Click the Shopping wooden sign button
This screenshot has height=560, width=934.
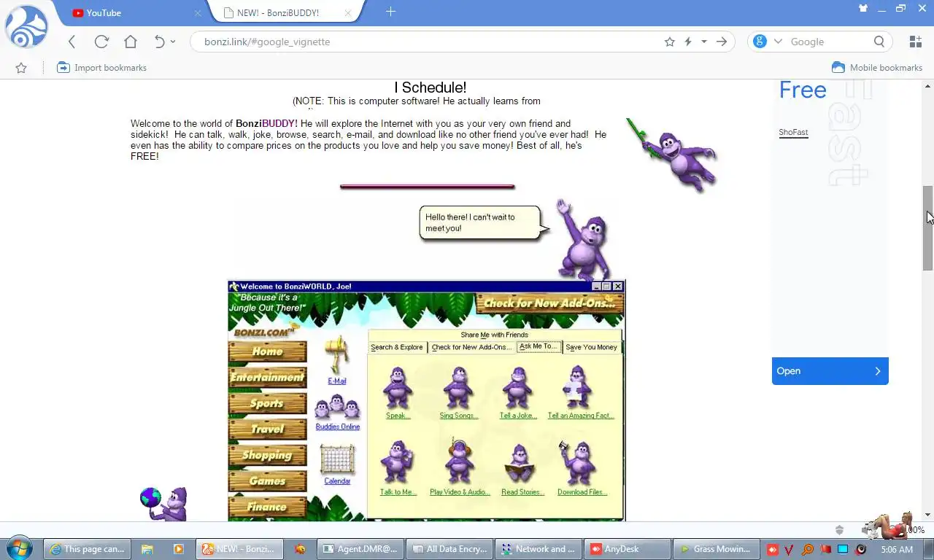pos(268,455)
